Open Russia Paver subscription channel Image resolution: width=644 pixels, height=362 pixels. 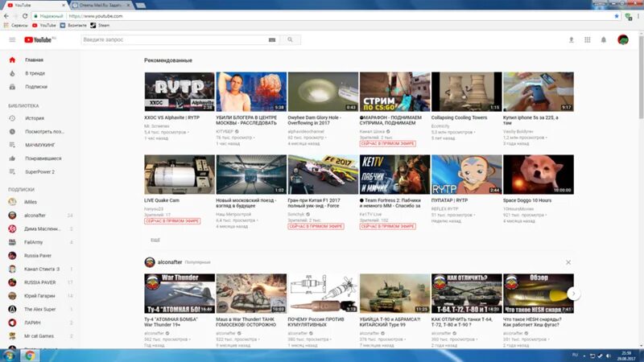pos(39,256)
